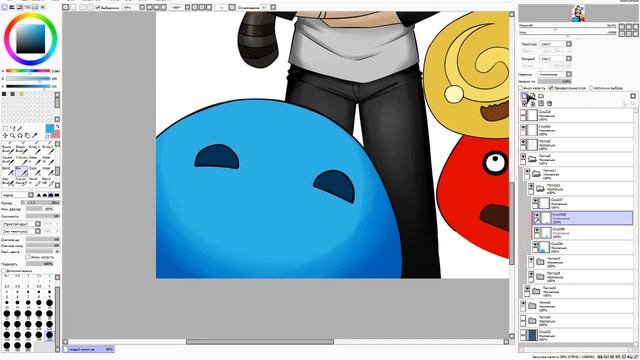Image resolution: width=640 pixels, height=360 pixels.
Task: Select the topmost layer row
Action: 577,115
